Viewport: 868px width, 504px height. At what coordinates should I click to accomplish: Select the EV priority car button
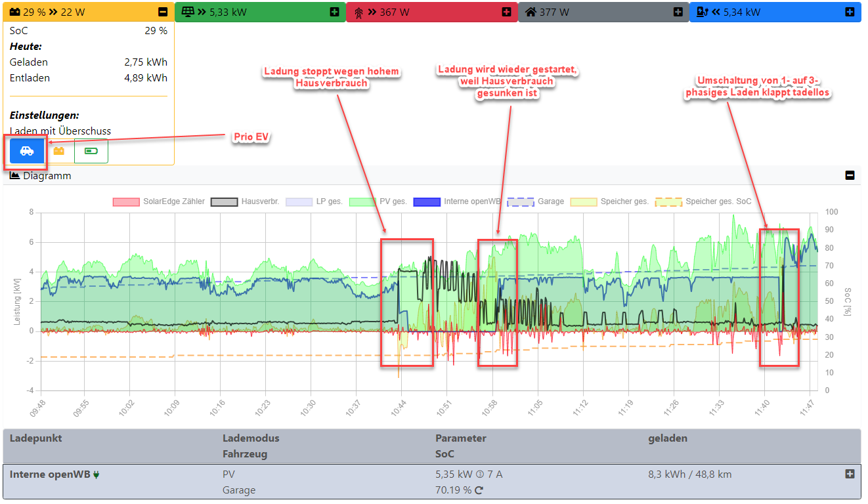click(x=27, y=151)
